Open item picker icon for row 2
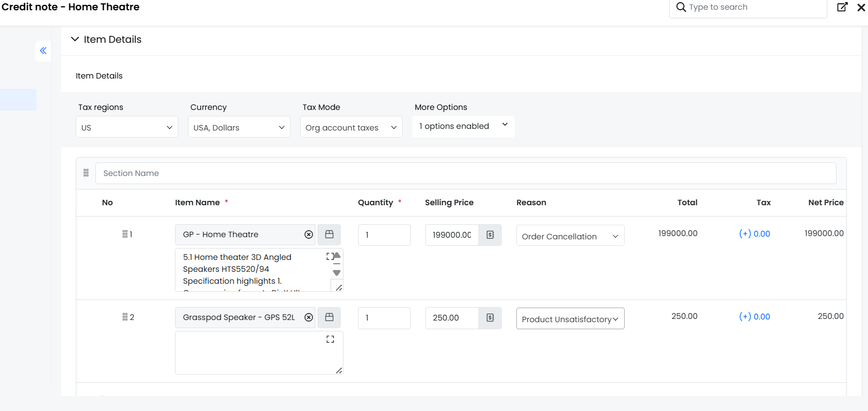 coord(329,317)
